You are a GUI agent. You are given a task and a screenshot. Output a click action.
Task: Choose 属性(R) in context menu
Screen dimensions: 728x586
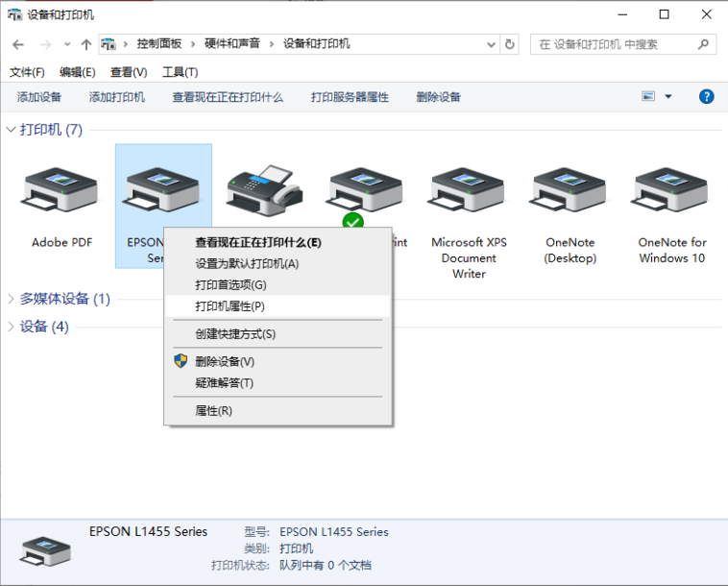(x=278, y=410)
